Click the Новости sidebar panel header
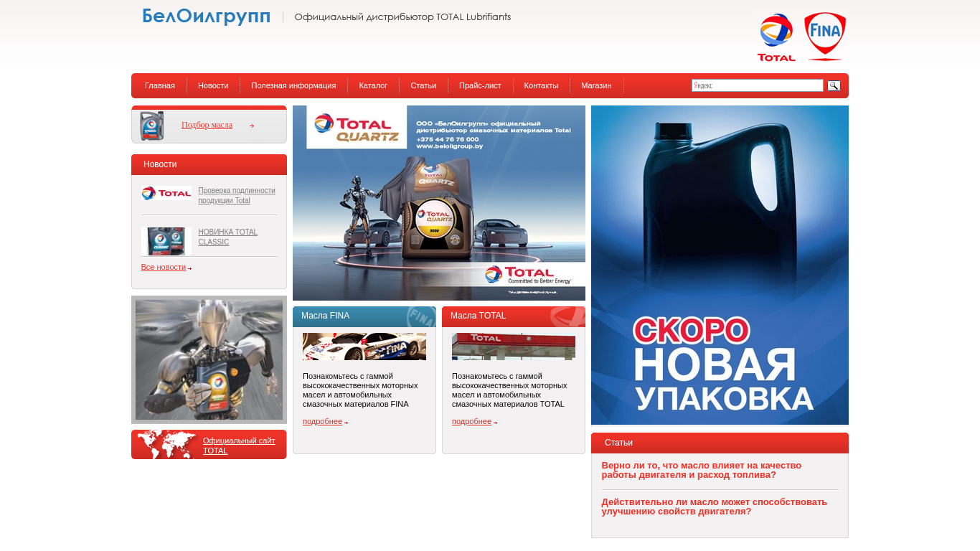Image resolution: width=980 pixels, height=551 pixels. click(209, 164)
